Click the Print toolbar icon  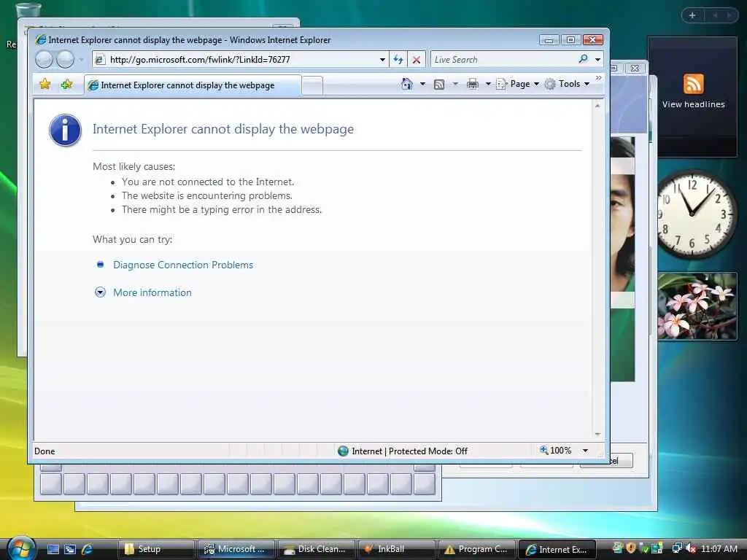(x=472, y=85)
